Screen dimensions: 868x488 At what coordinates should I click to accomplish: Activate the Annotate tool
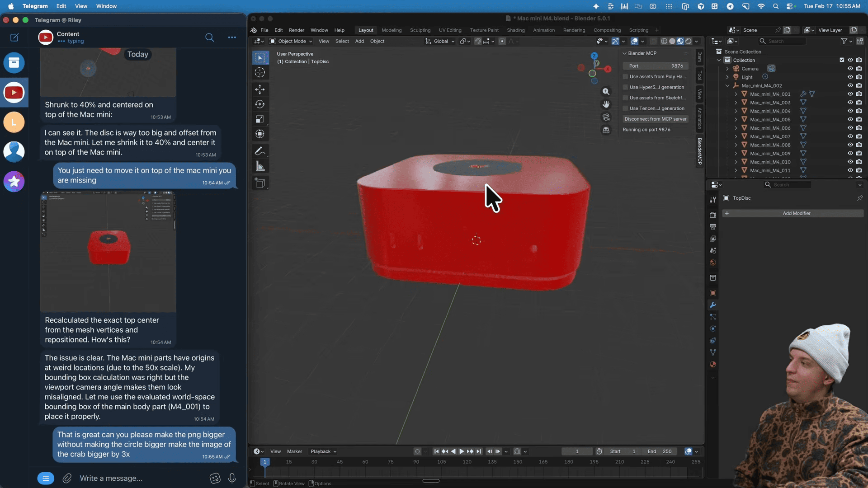tap(260, 151)
